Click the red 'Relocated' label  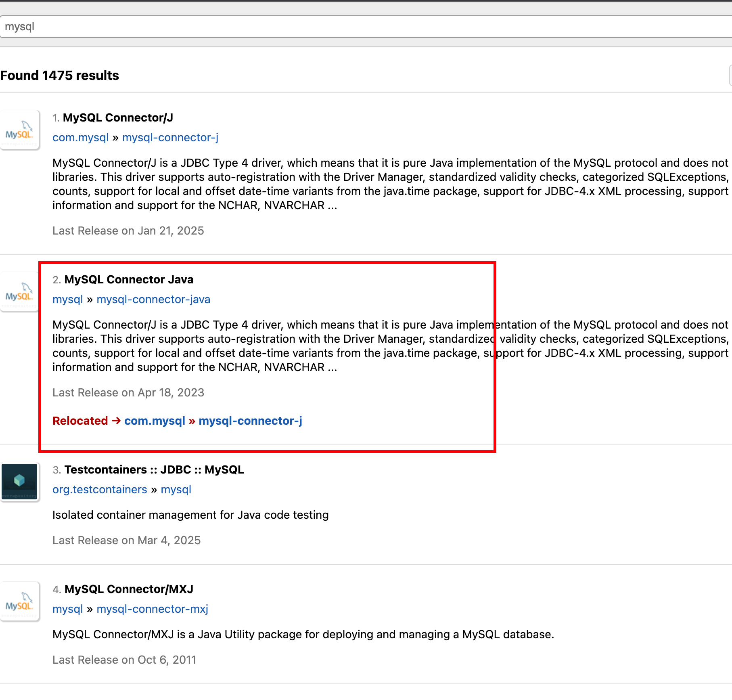[80, 421]
